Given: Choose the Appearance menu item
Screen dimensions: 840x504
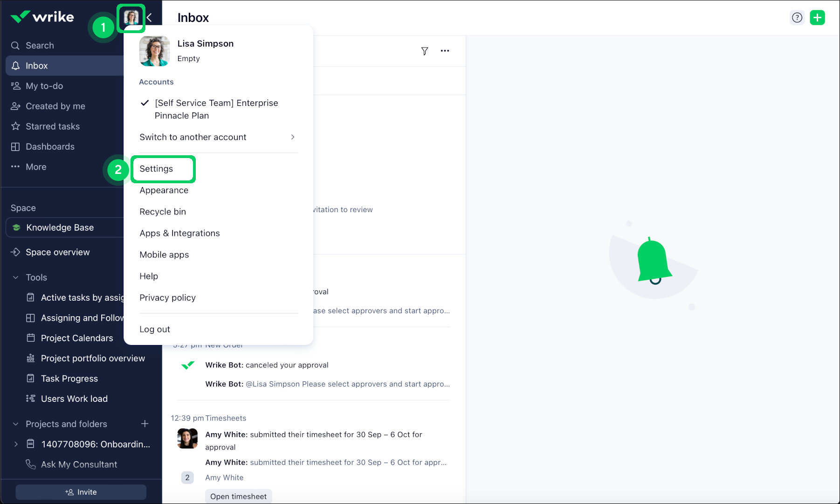Looking at the screenshot, I should (164, 190).
